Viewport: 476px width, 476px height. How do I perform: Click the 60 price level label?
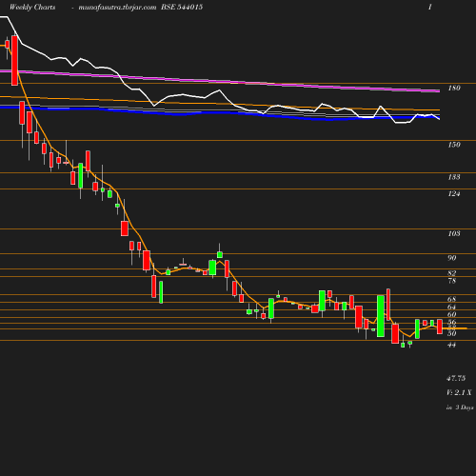click(x=452, y=314)
